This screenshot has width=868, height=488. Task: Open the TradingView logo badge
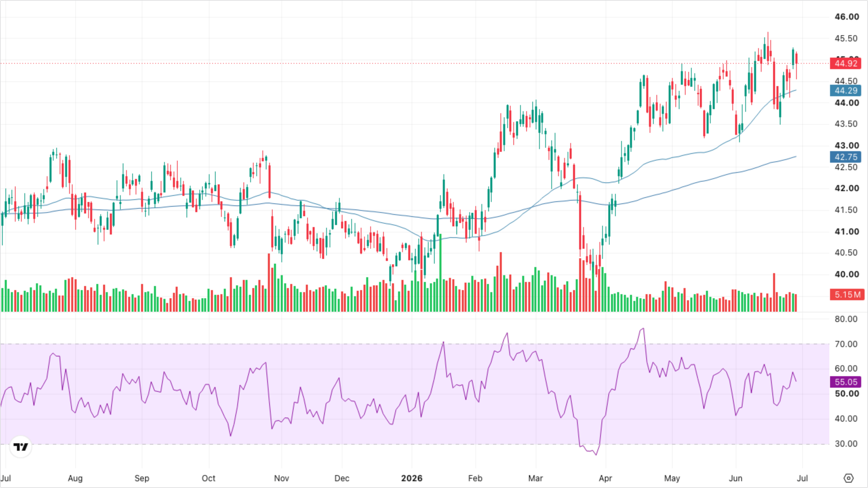[x=21, y=447]
